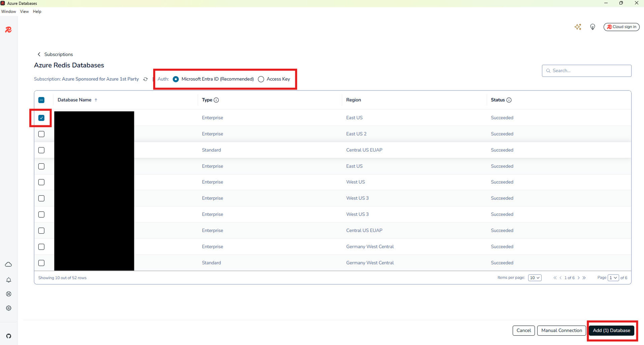Open the cloud icon in sidebar

pos(9,264)
